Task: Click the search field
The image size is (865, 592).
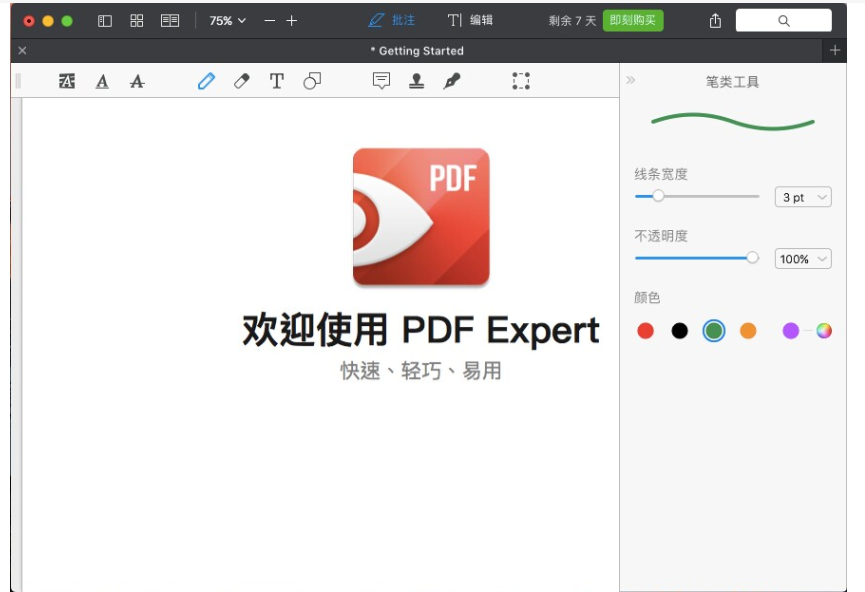Action: pyautogui.click(x=783, y=20)
